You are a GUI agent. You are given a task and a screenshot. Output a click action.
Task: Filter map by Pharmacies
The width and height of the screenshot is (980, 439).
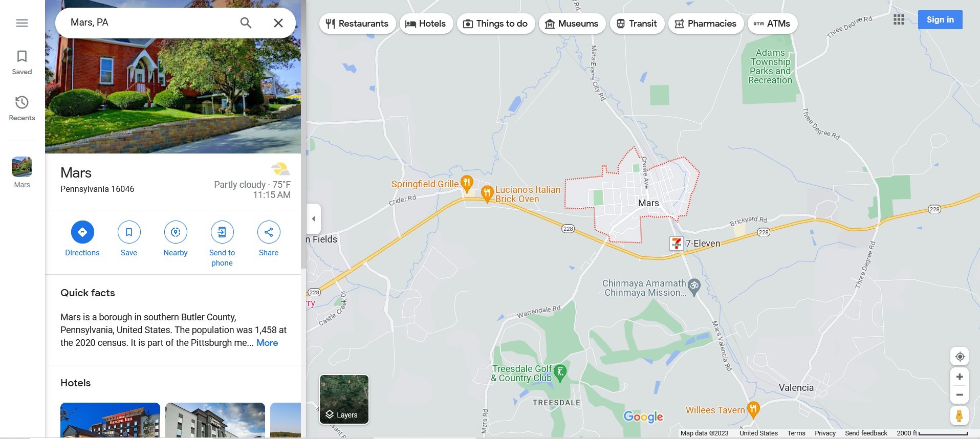click(x=706, y=24)
